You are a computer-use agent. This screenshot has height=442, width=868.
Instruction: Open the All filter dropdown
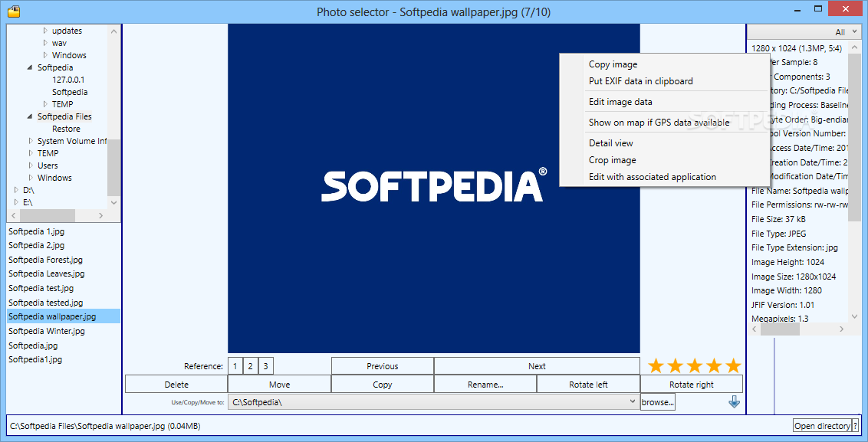[804, 32]
